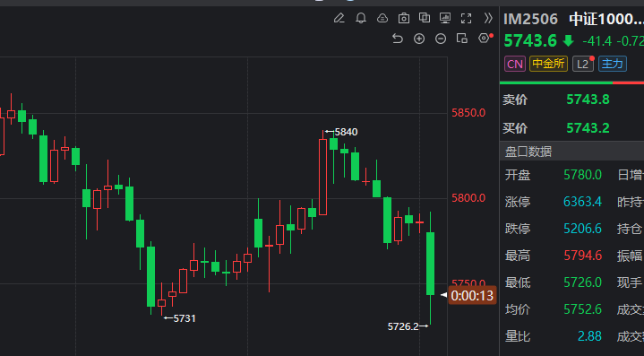Image resolution: width=644 pixels, height=356 pixels.
Task: Click the ask price 5743.8
Action: coord(588,100)
